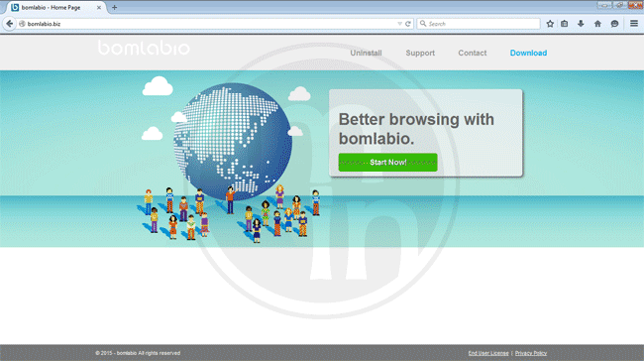Click the 'Better browsing with bomlabio.' heading
The image size is (644, 361).
click(x=416, y=129)
